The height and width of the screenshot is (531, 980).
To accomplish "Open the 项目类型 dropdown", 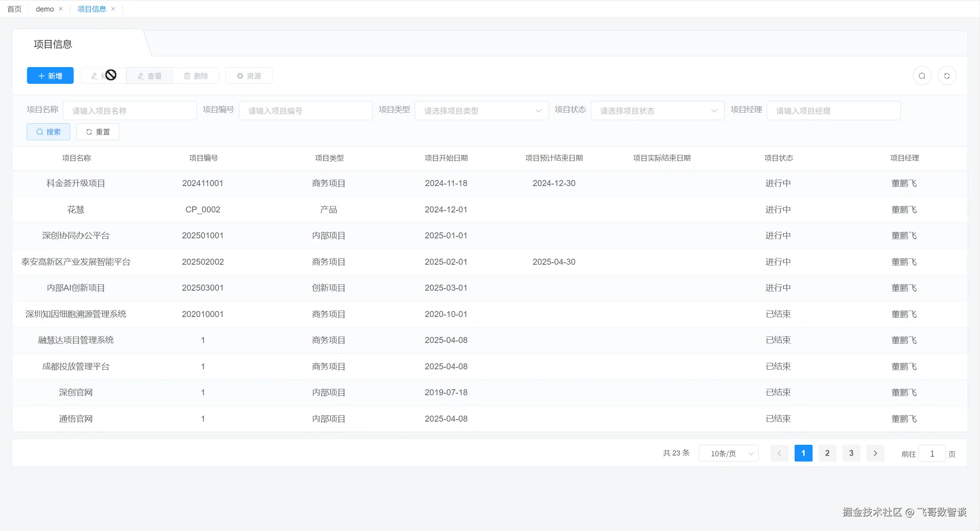I will (481, 111).
